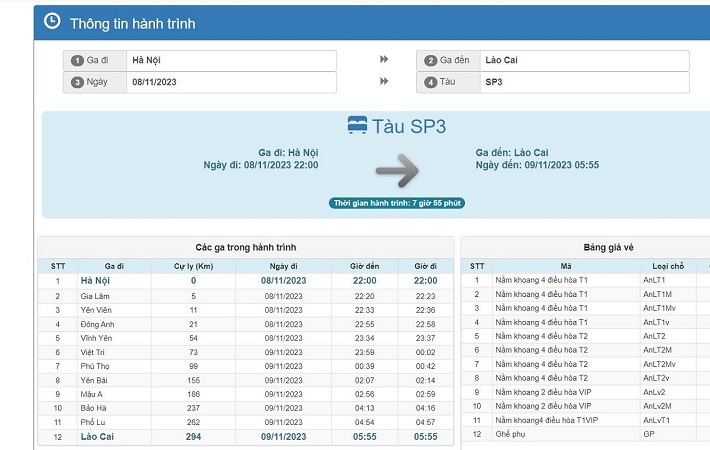Viewport: 710px width, 450px height.
Task: Click double-chevron icon right of Ga đi field
Action: click(x=384, y=60)
